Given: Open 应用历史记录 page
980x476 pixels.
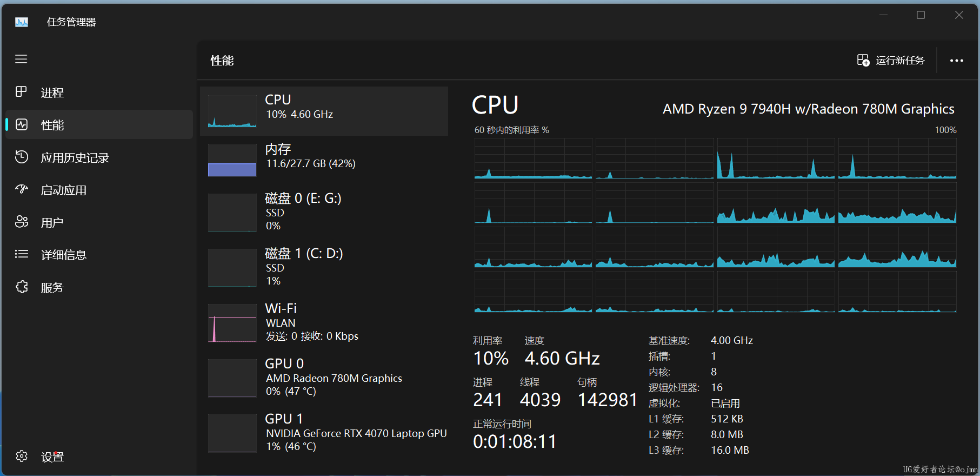Looking at the screenshot, I should (x=99, y=157).
